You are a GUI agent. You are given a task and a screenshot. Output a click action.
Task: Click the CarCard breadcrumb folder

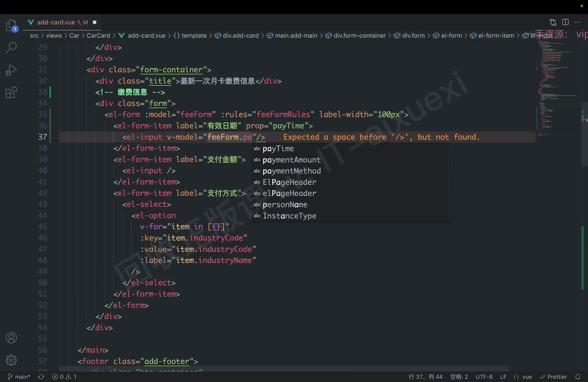[98, 35]
